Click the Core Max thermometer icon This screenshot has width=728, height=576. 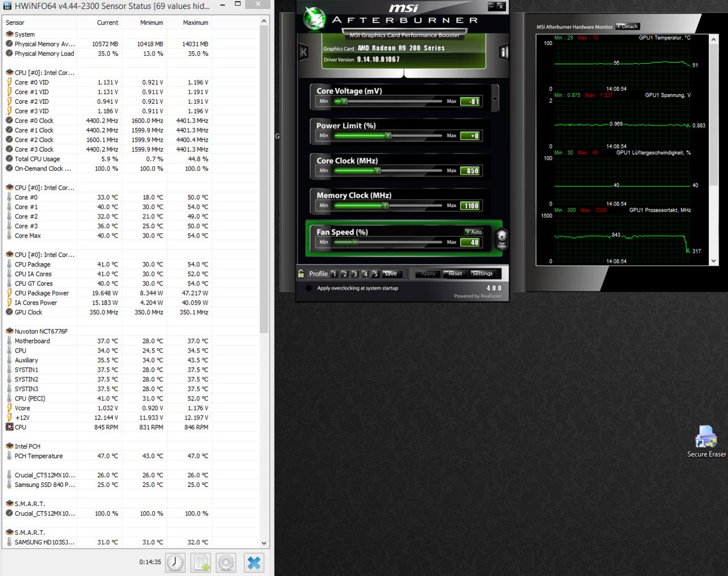pos(9,236)
